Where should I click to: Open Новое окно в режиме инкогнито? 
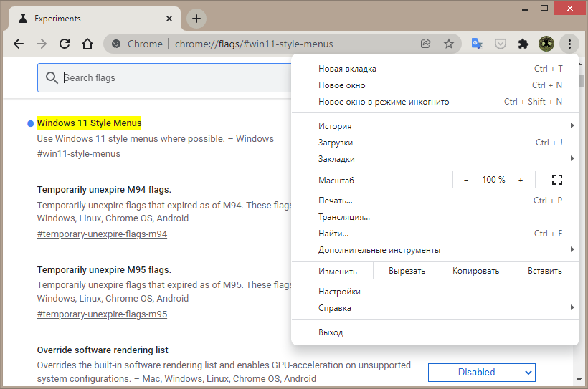tap(435, 102)
